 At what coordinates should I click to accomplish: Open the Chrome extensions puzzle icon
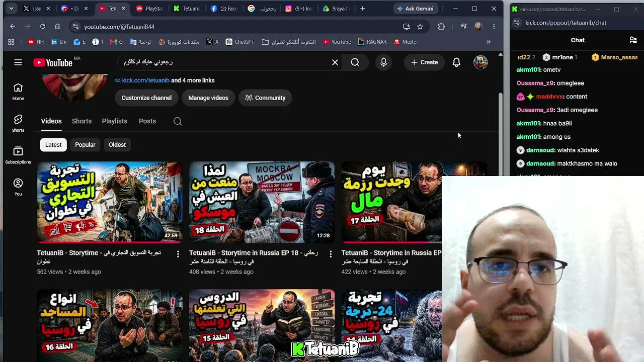(441, 27)
